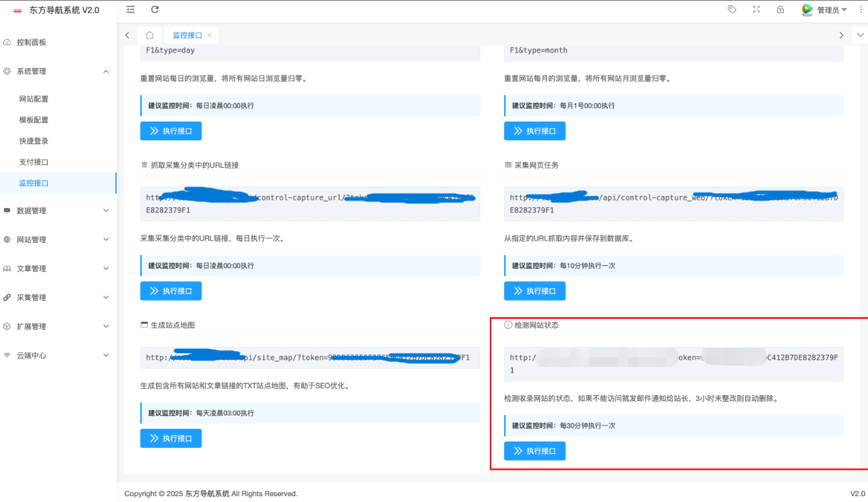Image resolution: width=868 pixels, height=502 pixels.
Task: Refresh the page using reload icon
Action: (155, 9)
